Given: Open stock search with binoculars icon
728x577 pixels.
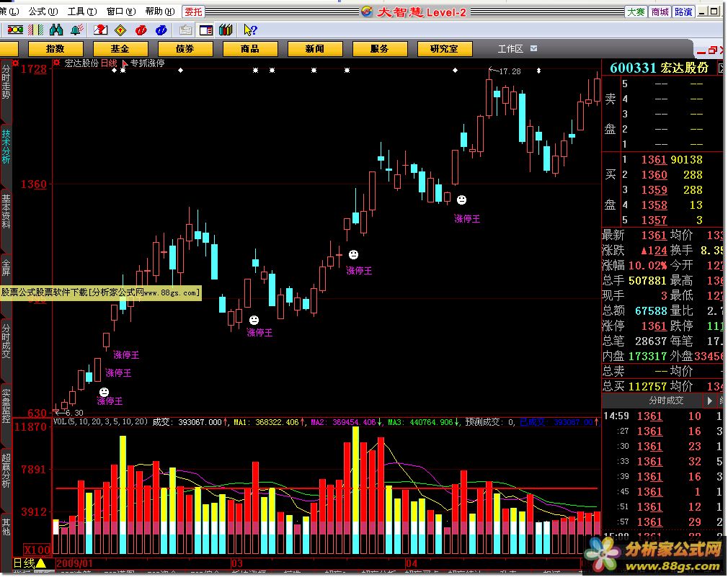Looking at the screenshot, I should (x=56, y=30).
